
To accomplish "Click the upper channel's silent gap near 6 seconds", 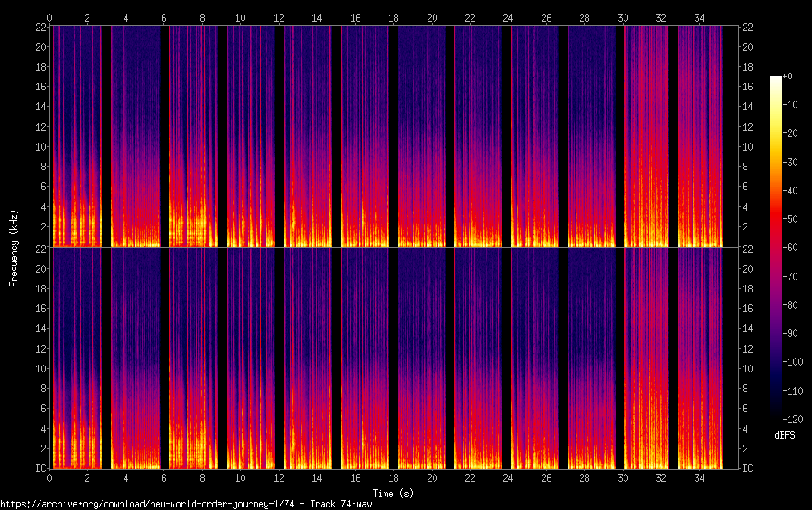I will click(164, 136).
